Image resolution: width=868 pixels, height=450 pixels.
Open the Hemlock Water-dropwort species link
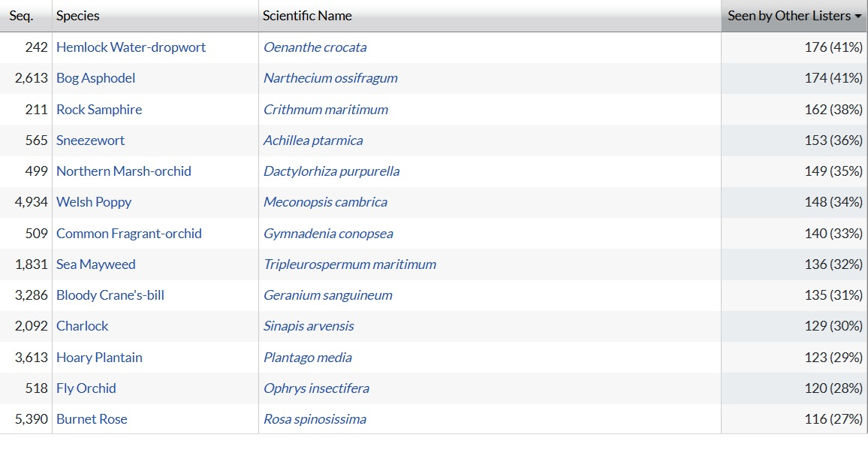(131, 47)
